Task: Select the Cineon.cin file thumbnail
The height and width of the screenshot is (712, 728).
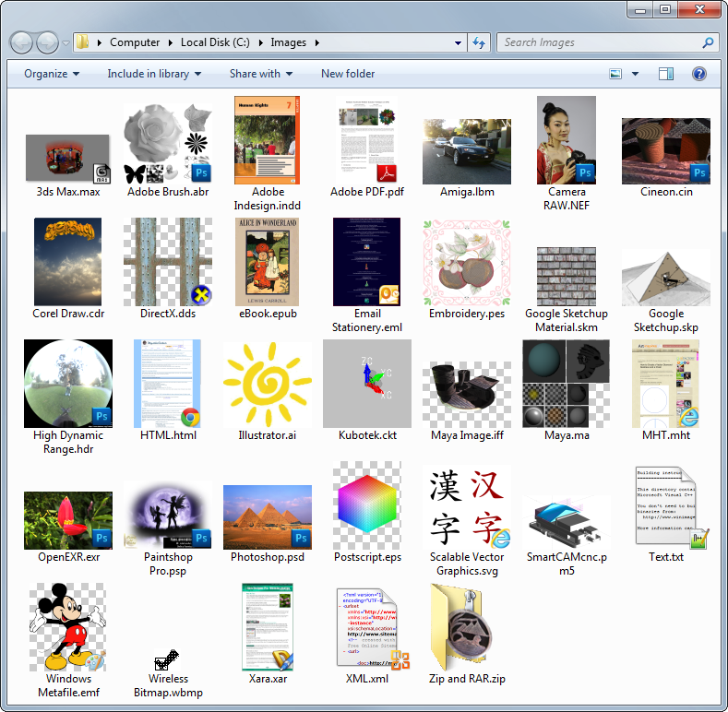Action: point(666,151)
